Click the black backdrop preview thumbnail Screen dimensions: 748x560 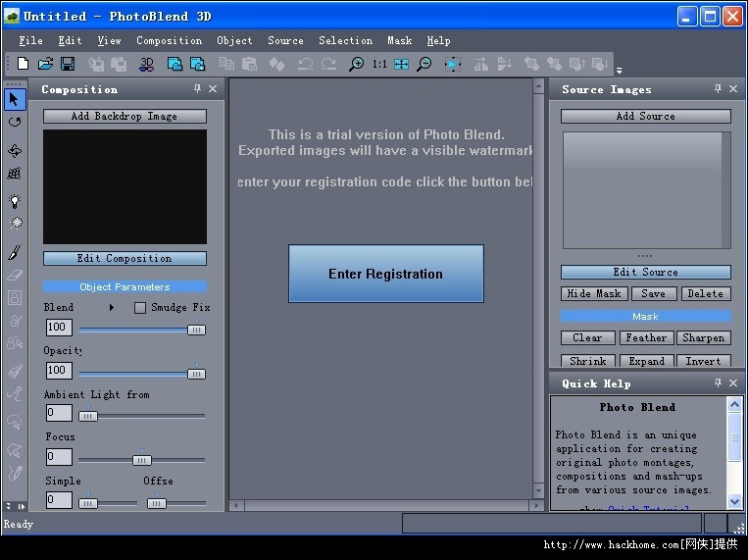tap(125, 186)
